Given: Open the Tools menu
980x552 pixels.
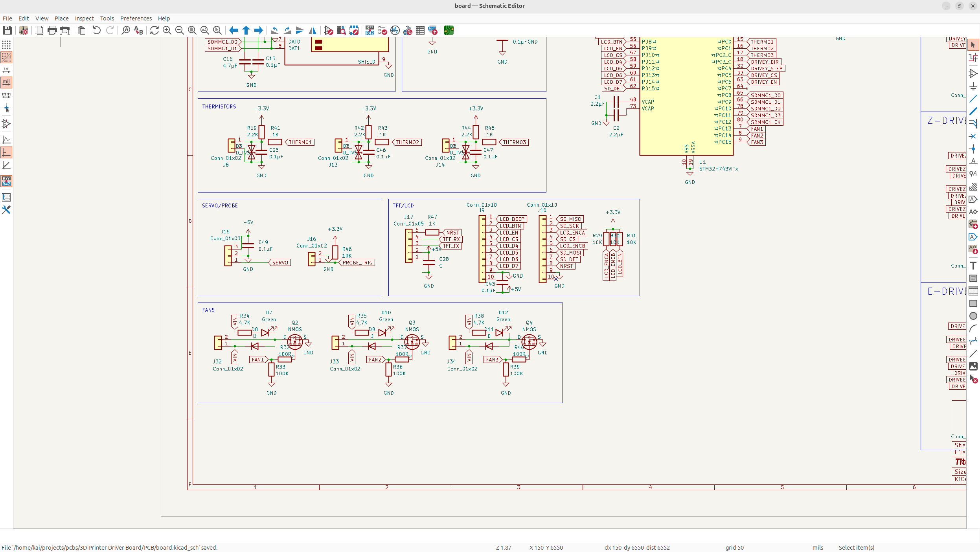Looking at the screenshot, I should pos(107,18).
